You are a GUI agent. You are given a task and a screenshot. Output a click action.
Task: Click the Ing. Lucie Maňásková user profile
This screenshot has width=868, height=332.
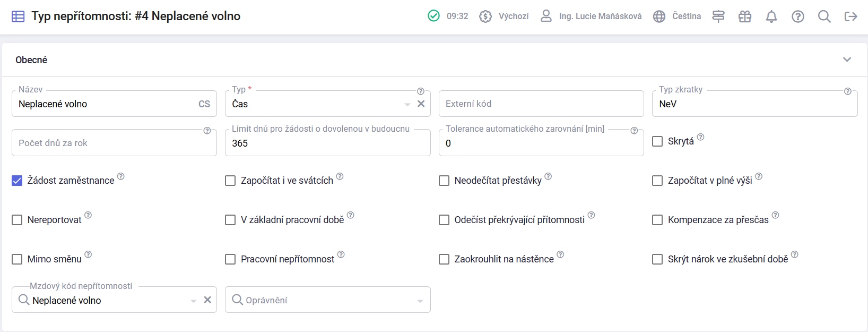click(591, 16)
